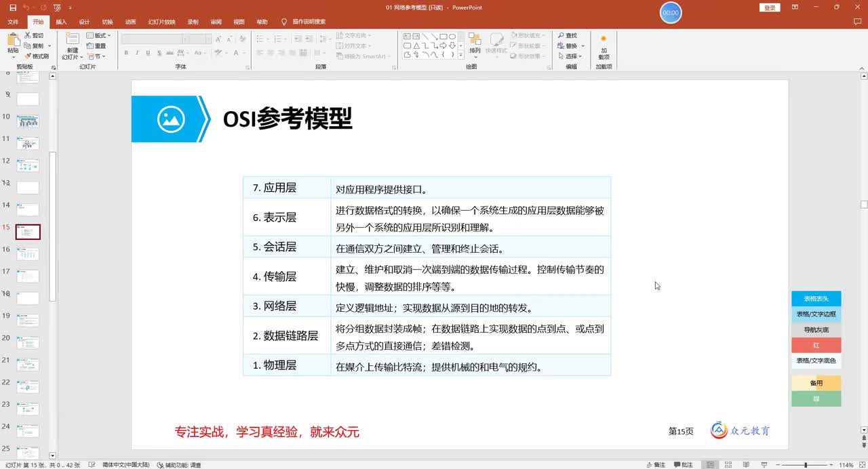This screenshot has width=868, height=469.
Task: Select the rectangle shape in shapes gallery
Action: point(443,36)
